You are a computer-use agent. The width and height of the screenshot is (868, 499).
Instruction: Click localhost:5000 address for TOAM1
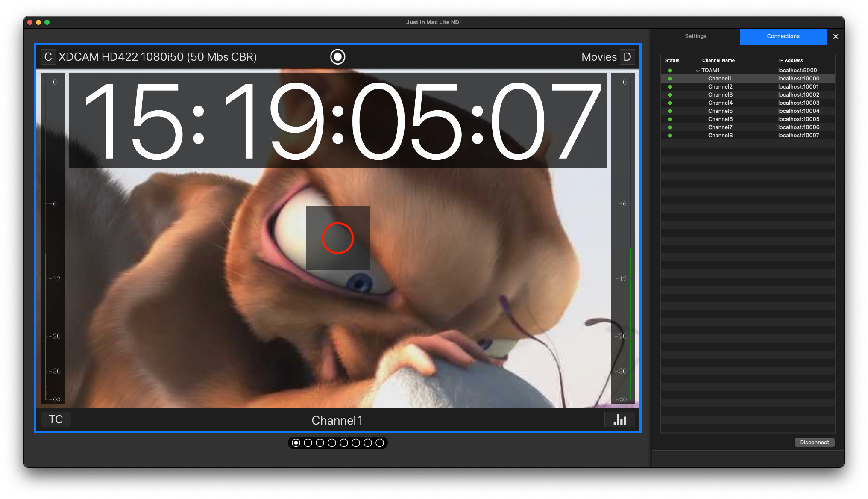(798, 71)
